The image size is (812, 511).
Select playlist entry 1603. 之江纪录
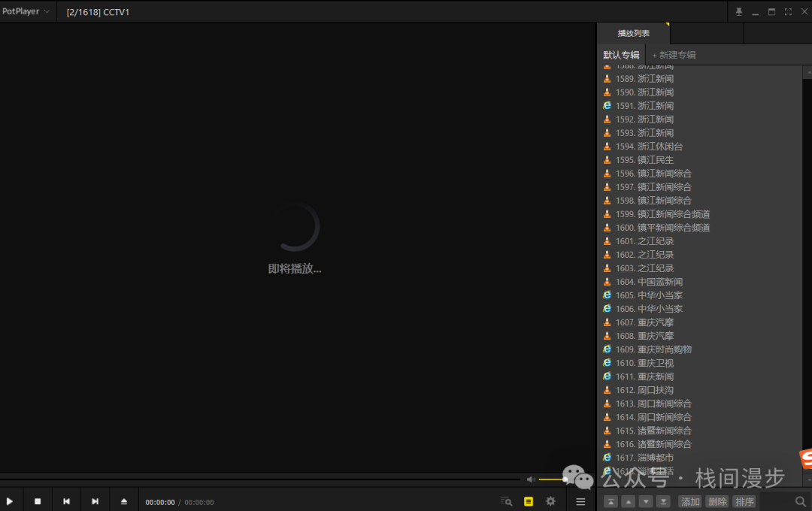[x=700, y=268]
